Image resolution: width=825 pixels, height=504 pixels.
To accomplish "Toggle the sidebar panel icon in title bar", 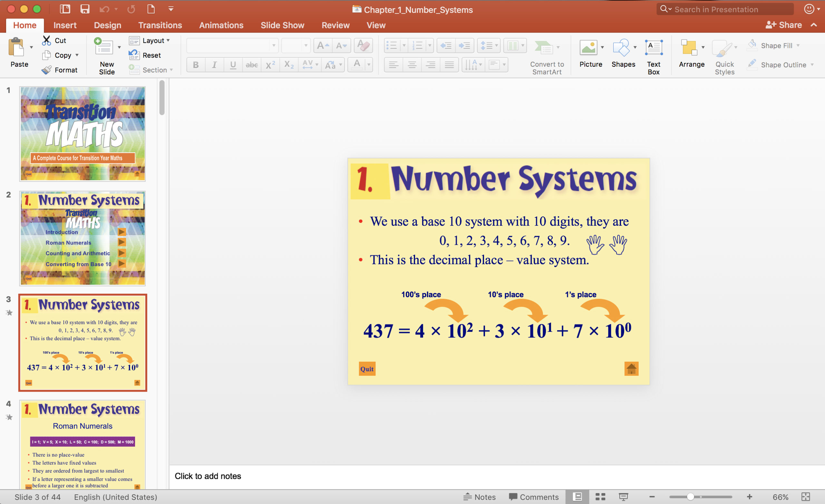I will 65,9.
